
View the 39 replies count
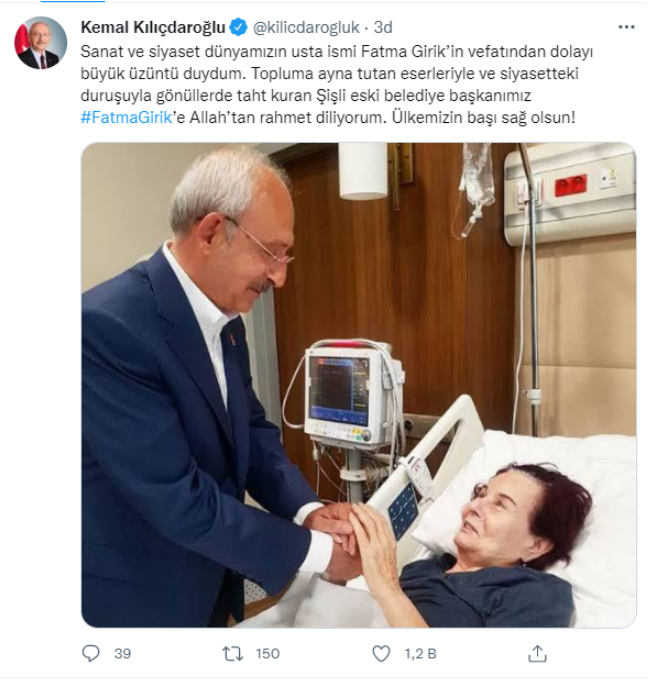tap(123, 654)
